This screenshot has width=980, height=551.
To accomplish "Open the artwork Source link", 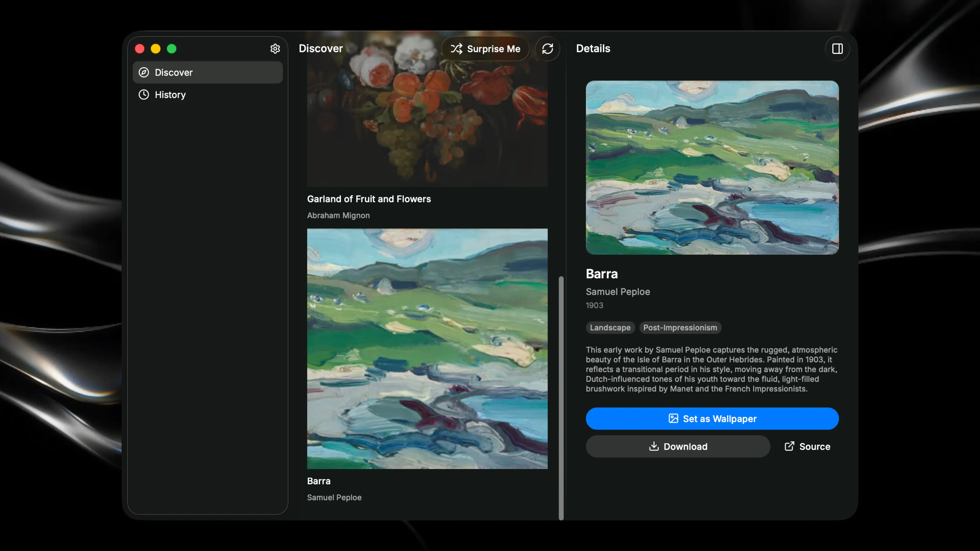I will pyautogui.click(x=807, y=446).
